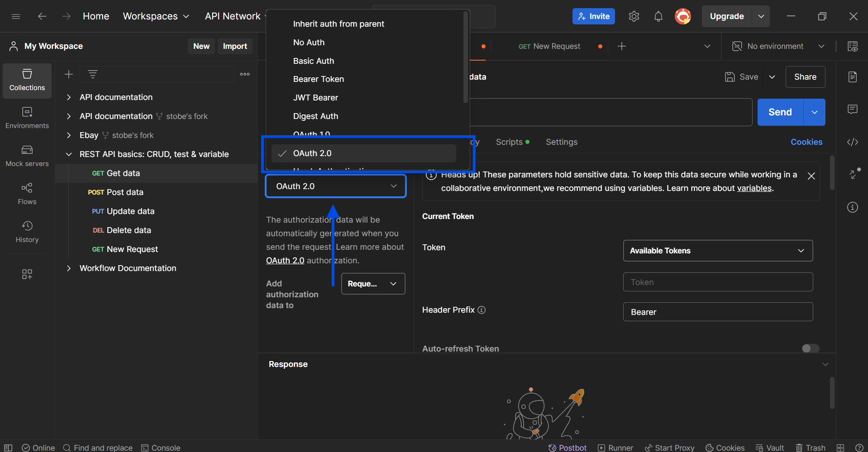Create a new collection with the plus icon
The image size is (868, 452).
tap(69, 74)
